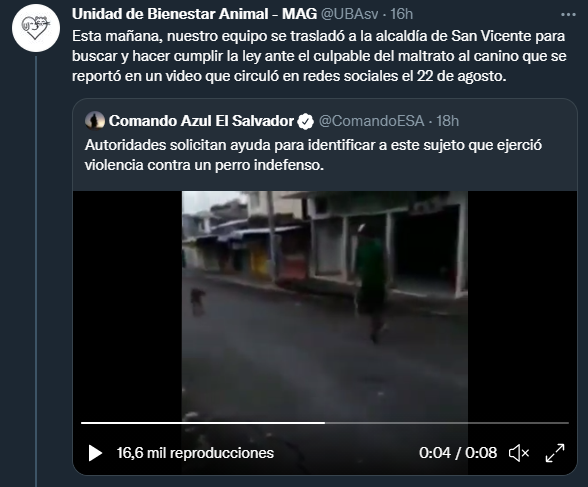Click the verified badge next to Comando Azul

click(x=306, y=121)
